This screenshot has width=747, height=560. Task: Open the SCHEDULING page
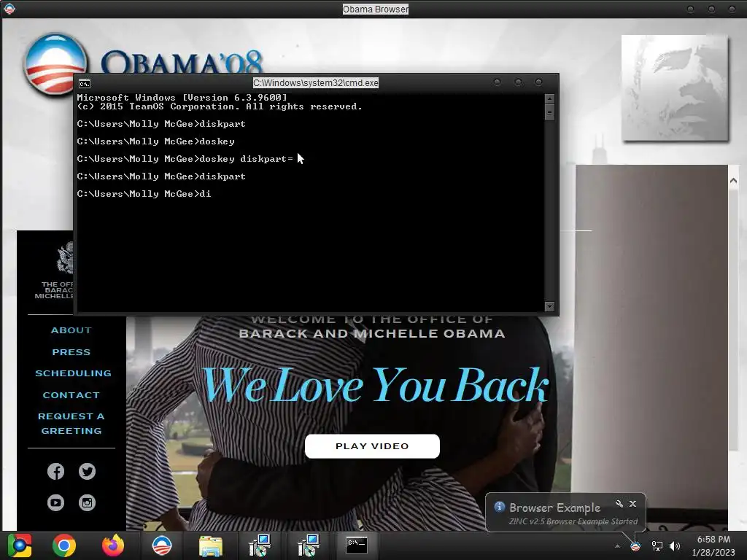point(73,373)
